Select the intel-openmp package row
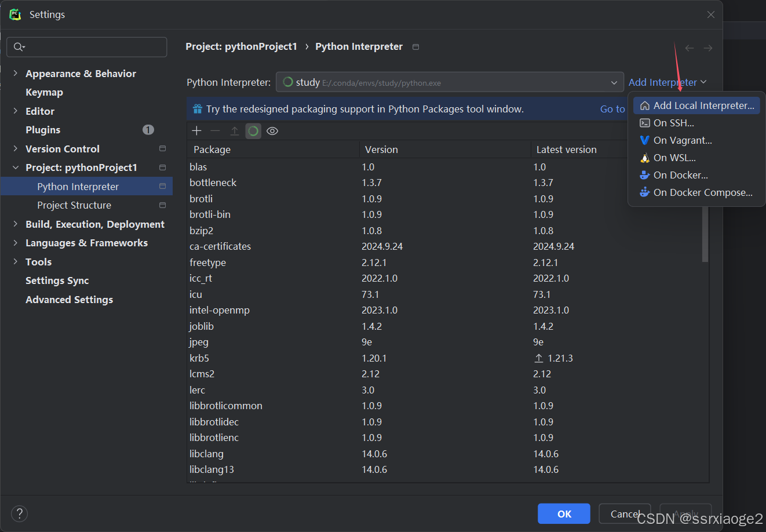The height and width of the screenshot is (532, 766). 444,310
